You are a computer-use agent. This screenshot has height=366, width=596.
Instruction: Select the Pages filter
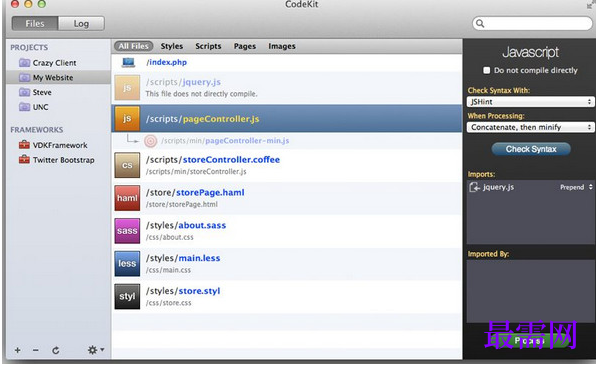click(x=245, y=46)
